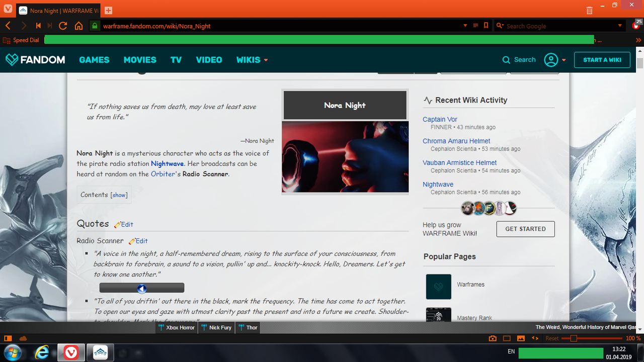
Task: Open reader view from address bar
Action: (x=475, y=26)
